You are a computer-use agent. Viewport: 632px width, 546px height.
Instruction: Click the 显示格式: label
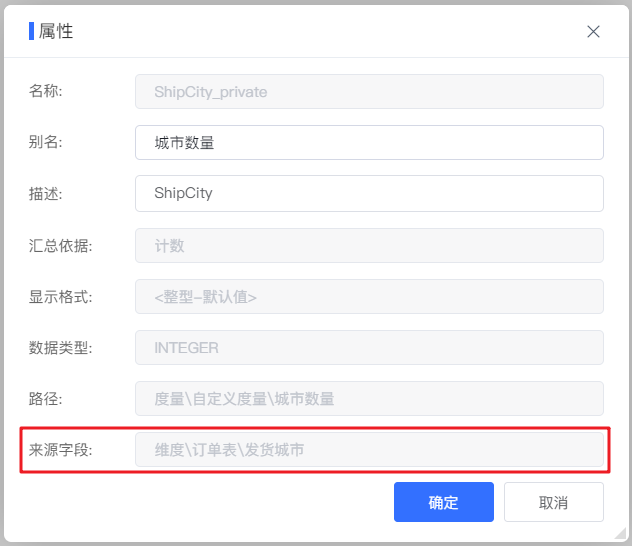[x=60, y=297]
